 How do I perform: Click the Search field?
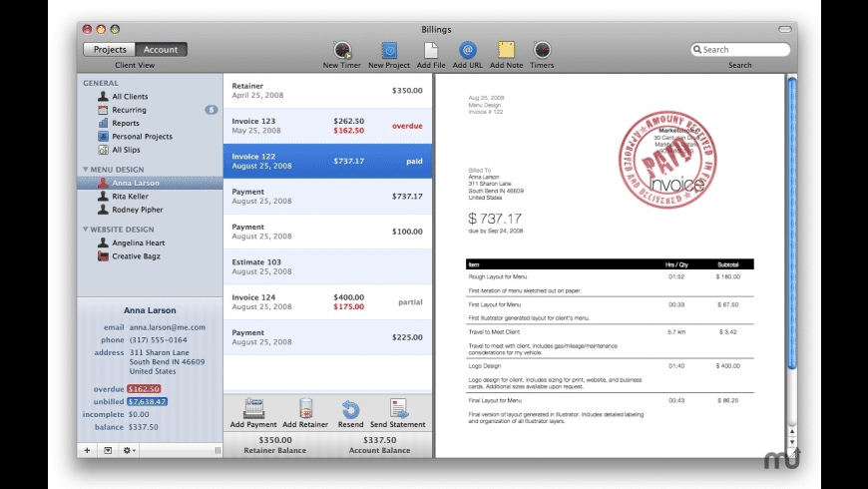(740, 49)
